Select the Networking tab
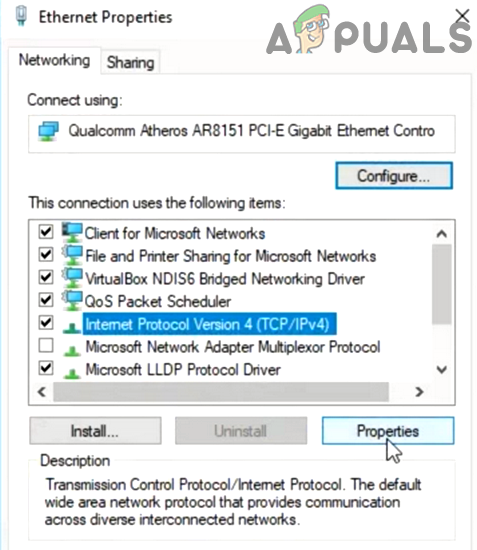The height and width of the screenshot is (550, 477). coord(54,60)
